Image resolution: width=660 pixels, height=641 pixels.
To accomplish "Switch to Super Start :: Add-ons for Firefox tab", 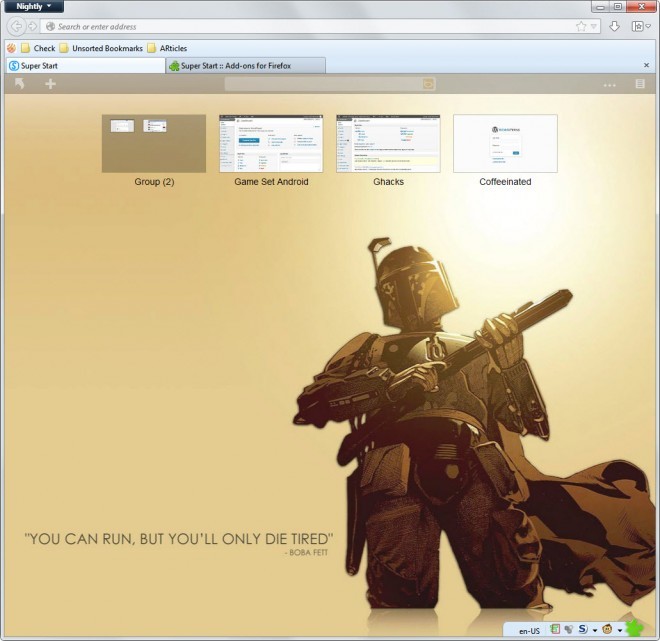I will click(246, 66).
